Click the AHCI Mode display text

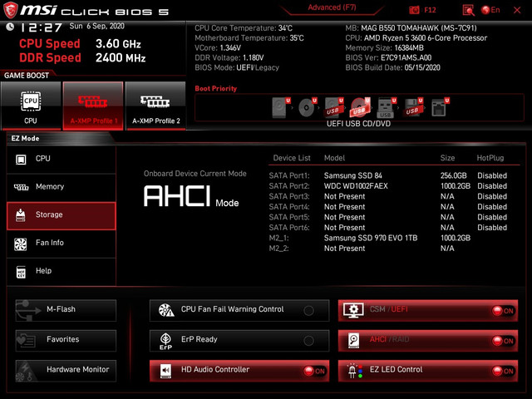(x=191, y=196)
